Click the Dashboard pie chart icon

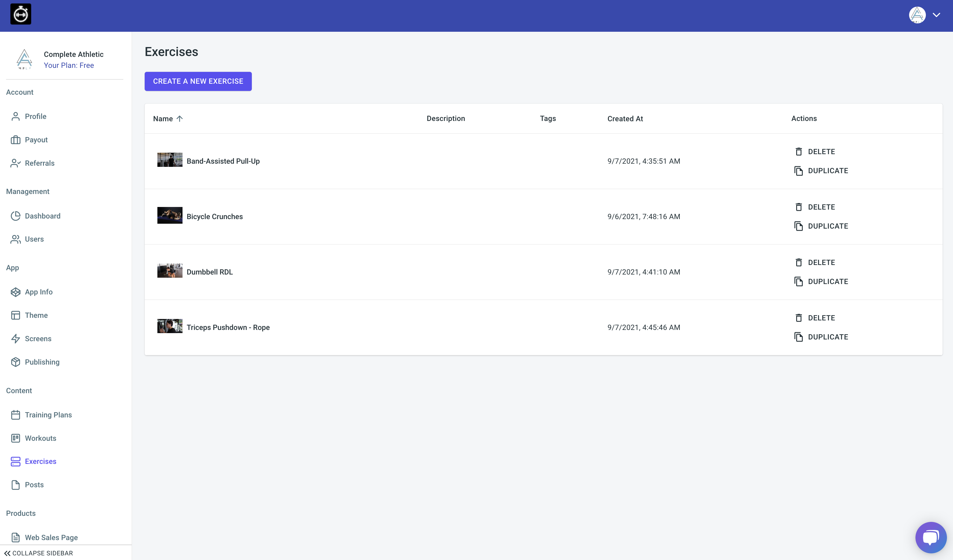click(16, 216)
